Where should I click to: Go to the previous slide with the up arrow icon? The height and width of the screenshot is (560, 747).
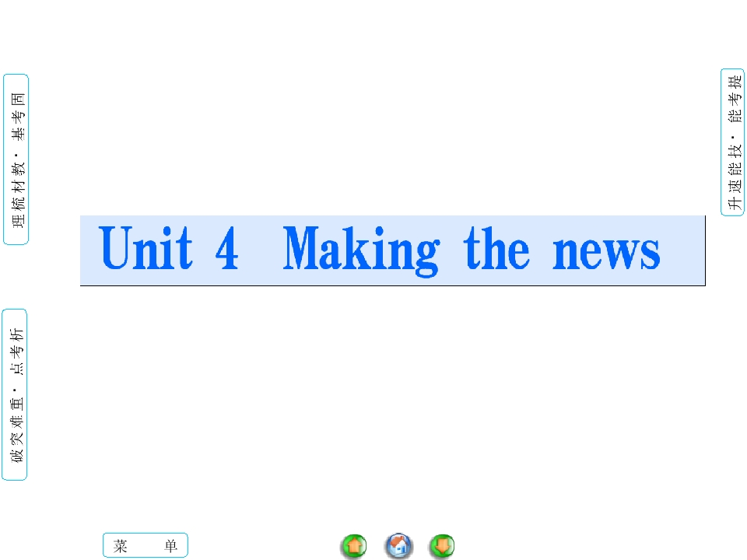click(x=354, y=546)
